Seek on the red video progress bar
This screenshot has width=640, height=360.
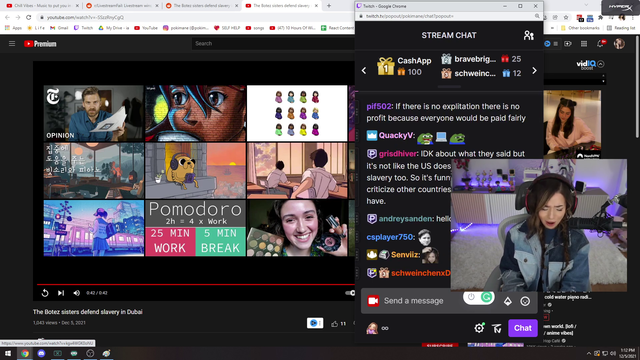click(x=196, y=284)
